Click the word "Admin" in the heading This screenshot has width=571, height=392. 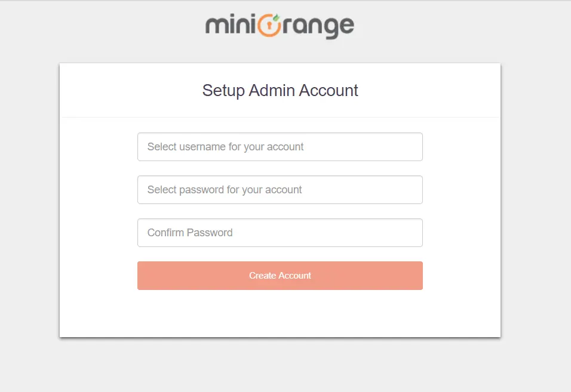coord(272,91)
